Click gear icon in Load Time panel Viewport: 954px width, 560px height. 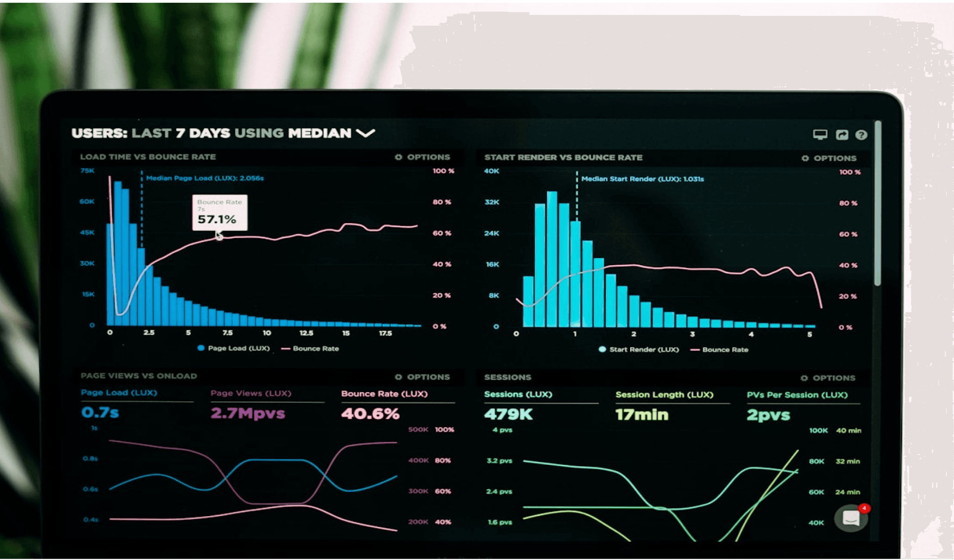click(x=398, y=157)
